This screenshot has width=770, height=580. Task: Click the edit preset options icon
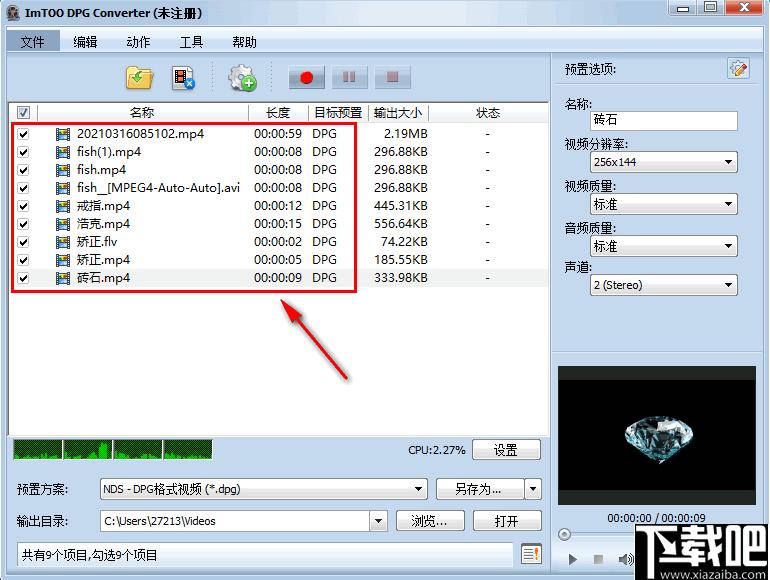[738, 68]
